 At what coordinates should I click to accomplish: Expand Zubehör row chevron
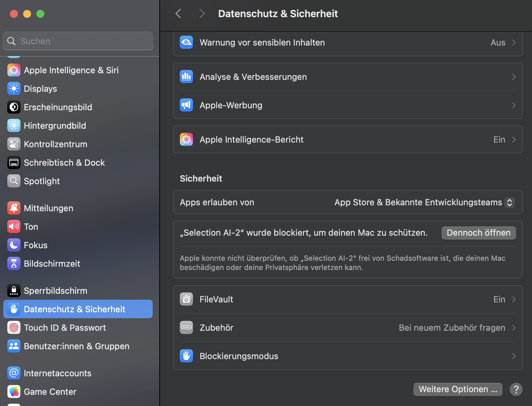pos(514,328)
